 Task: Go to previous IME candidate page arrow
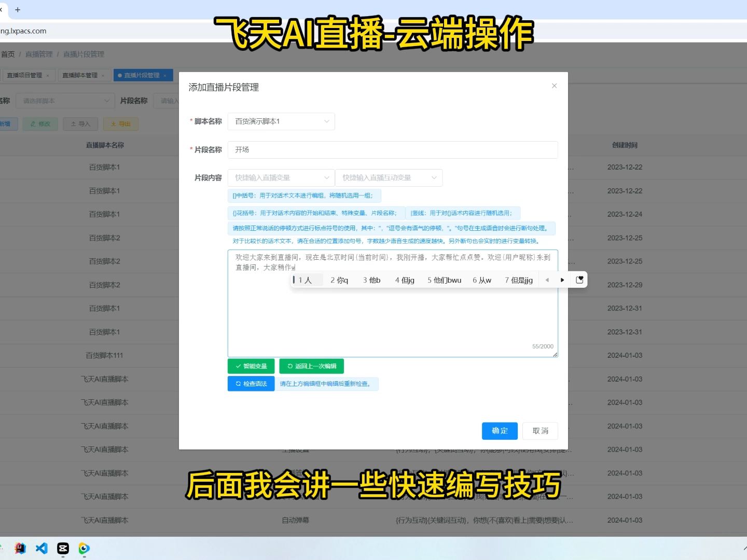547,280
